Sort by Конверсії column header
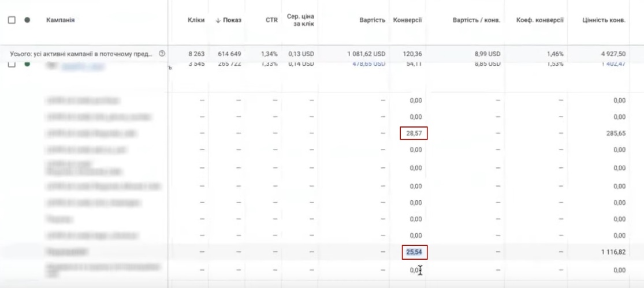The image size is (644, 288). 407,21
